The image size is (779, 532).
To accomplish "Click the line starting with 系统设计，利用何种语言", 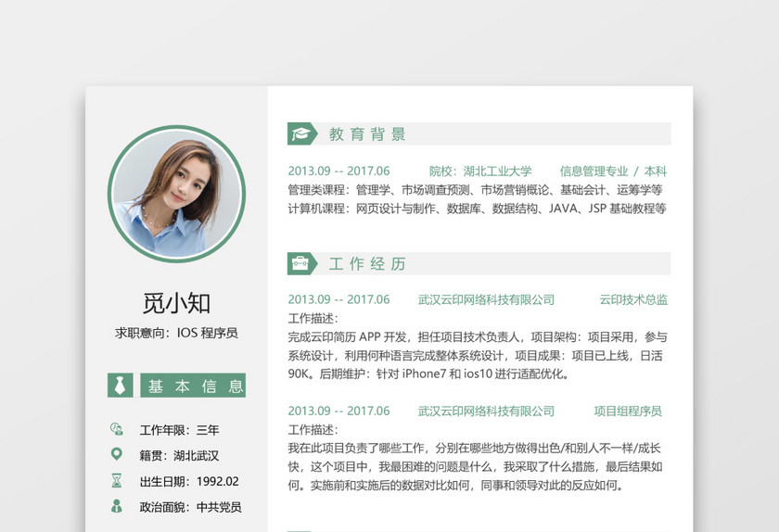I will (x=476, y=356).
